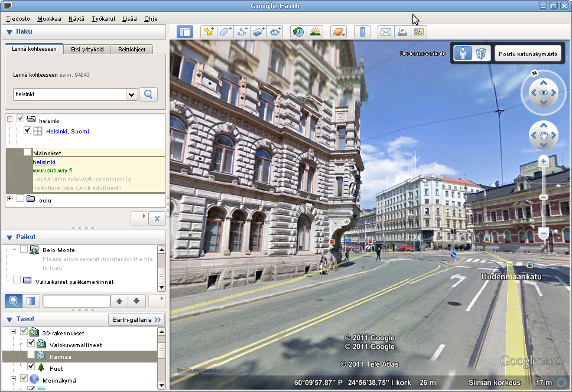Open the search field dropdown arrow
The height and width of the screenshot is (392, 572).
coord(131,94)
